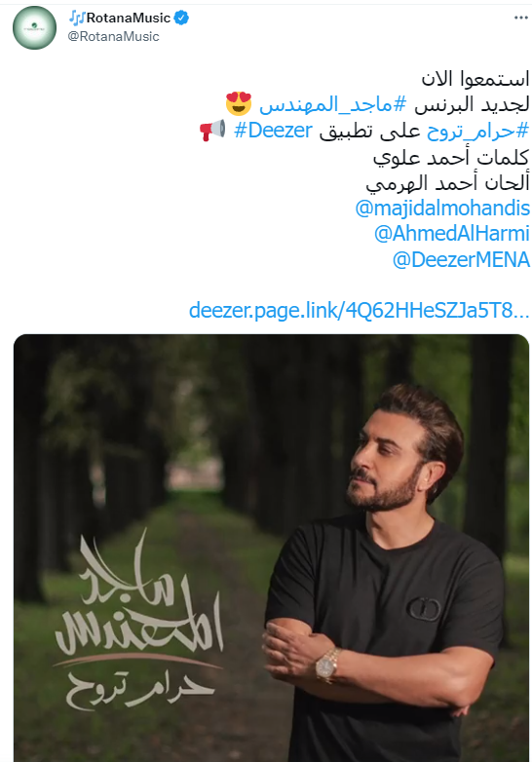Click the red megaphone emoji

tap(212, 130)
